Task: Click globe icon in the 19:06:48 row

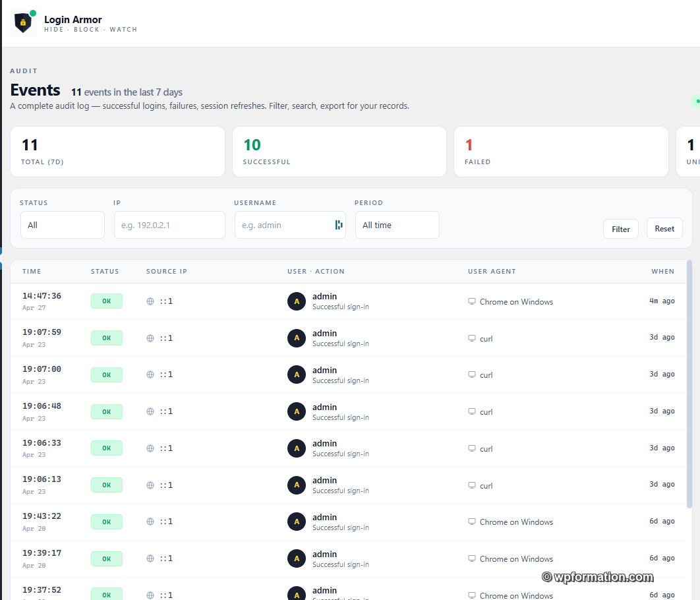Action: coord(150,411)
